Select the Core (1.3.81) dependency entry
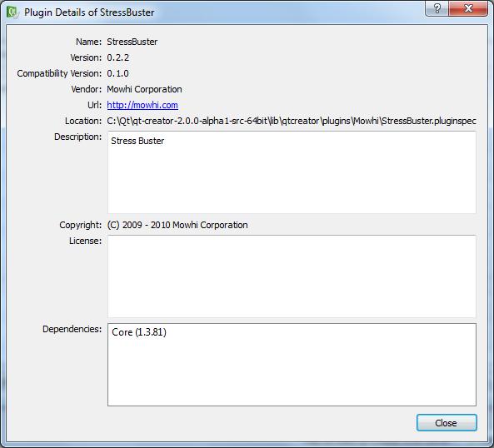The image size is (494, 448). [x=139, y=332]
